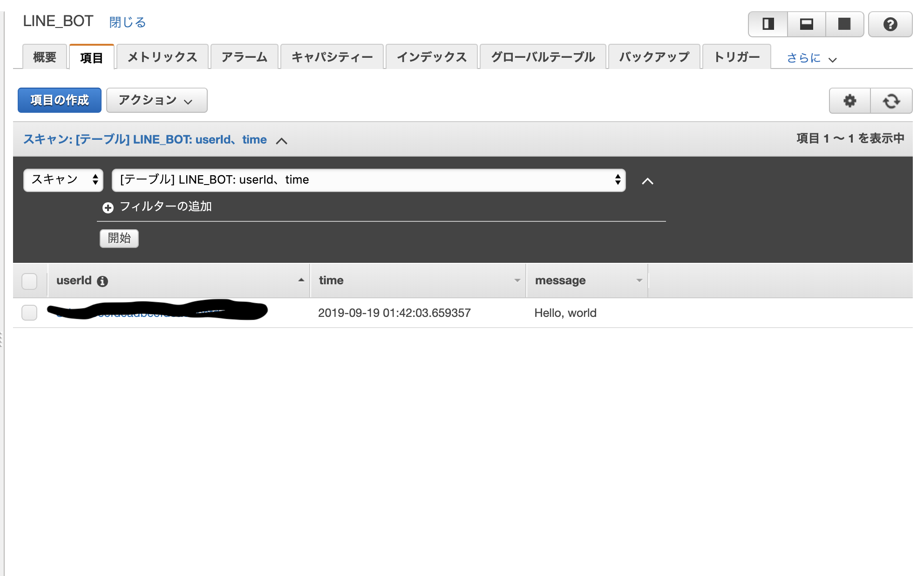The height and width of the screenshot is (576, 924).
Task: Open the table LINE_BOT index selector
Action: (x=368, y=180)
